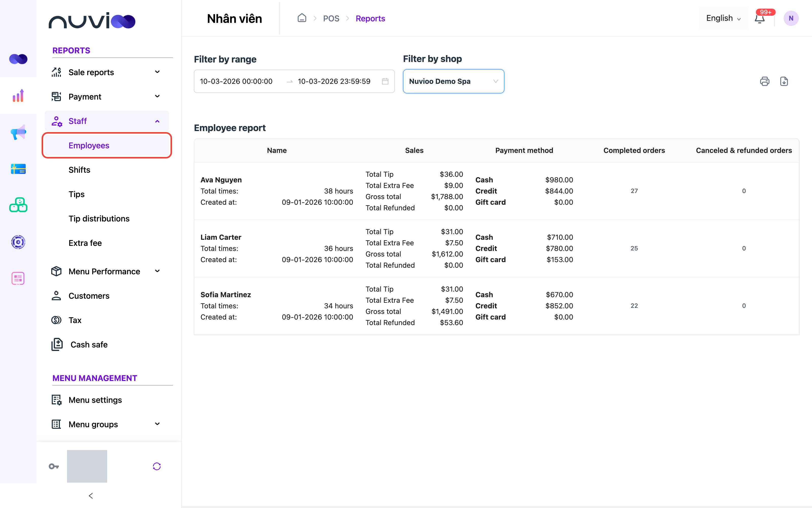Click the print report icon
The width and height of the screenshot is (812, 508).
click(x=764, y=81)
